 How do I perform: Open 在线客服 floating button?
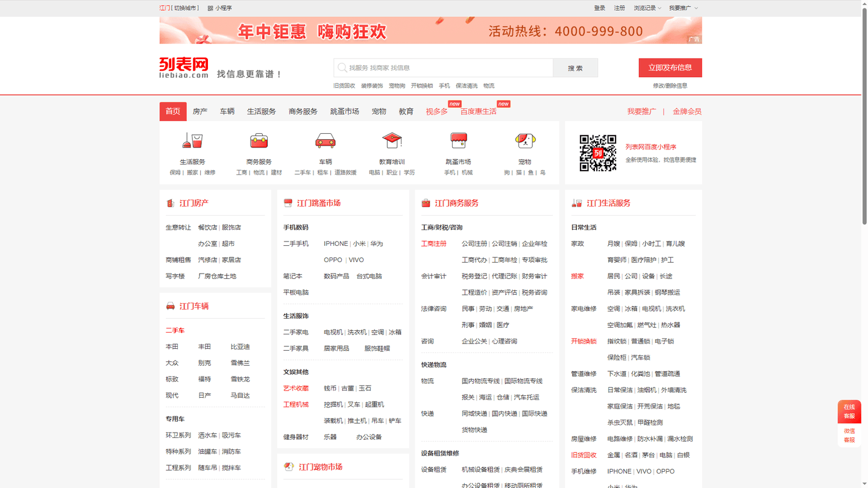point(849,411)
